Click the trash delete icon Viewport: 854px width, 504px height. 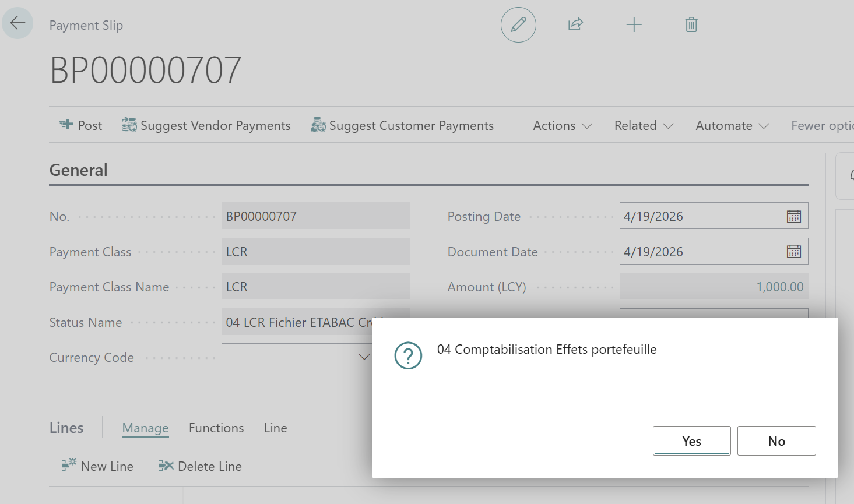[x=691, y=24]
